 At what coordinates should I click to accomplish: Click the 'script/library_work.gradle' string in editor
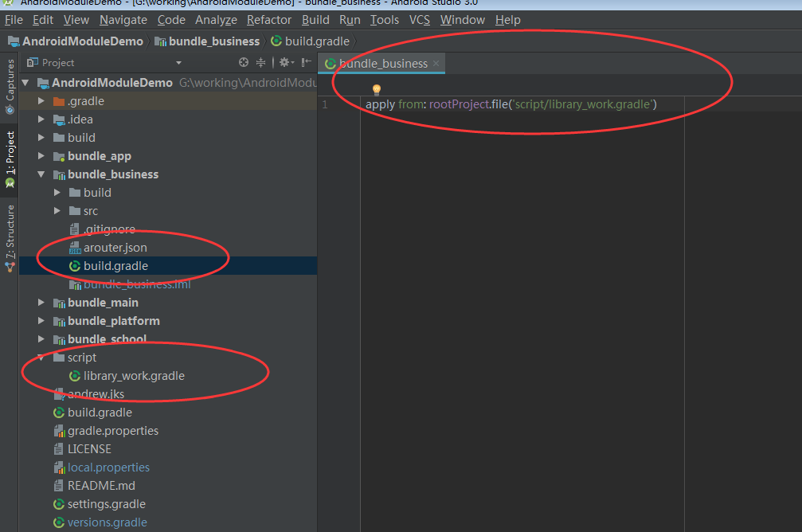coord(582,104)
